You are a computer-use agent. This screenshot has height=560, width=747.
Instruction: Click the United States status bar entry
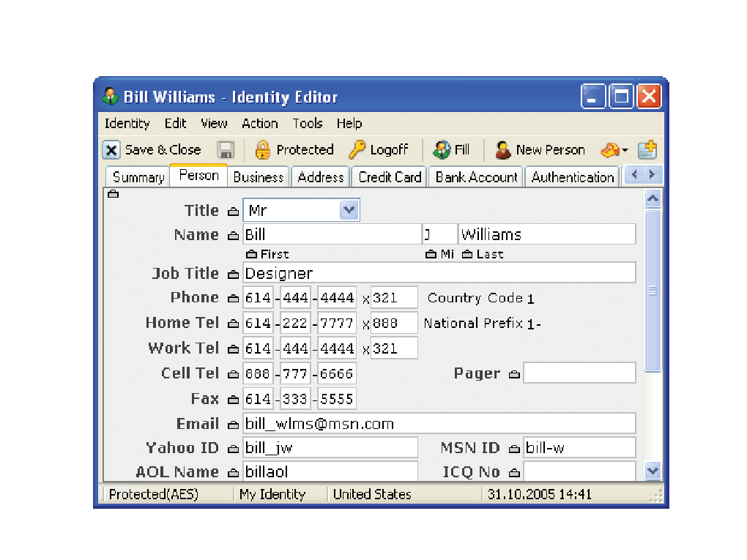[372, 495]
